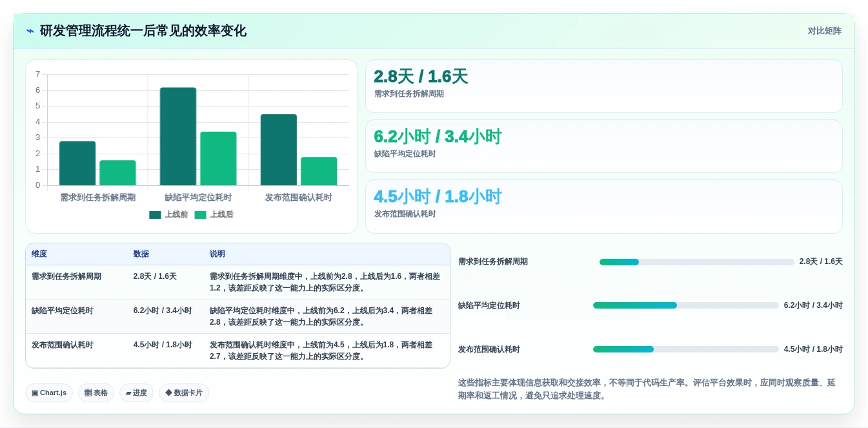Click the 2.8天 / 1.6天 data card

tap(604, 87)
